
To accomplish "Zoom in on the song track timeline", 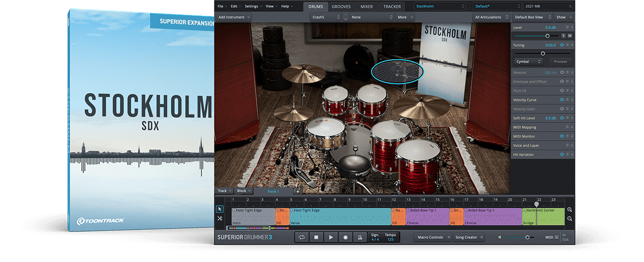I will (x=569, y=210).
